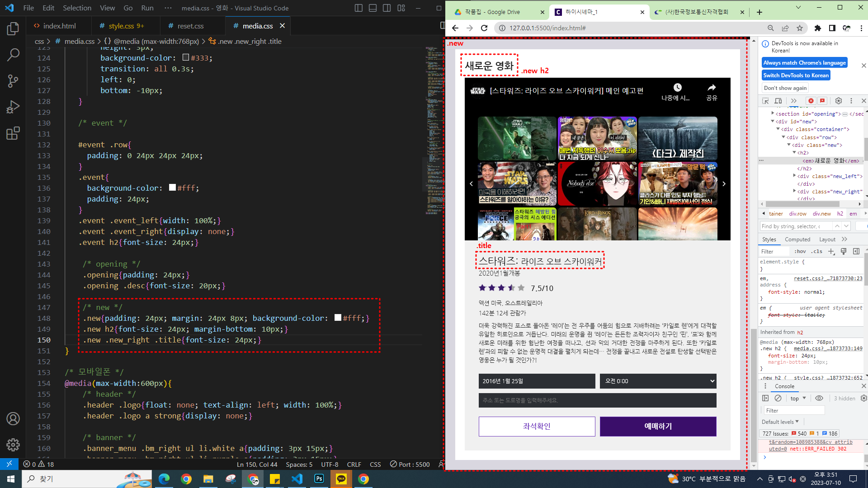
Task: Open the Search view in activity bar
Action: [13, 55]
